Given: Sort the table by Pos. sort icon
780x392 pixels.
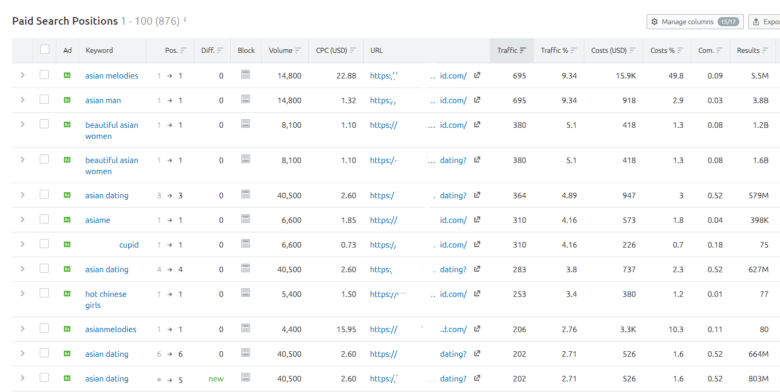Looking at the screenshot, I should pos(184,50).
